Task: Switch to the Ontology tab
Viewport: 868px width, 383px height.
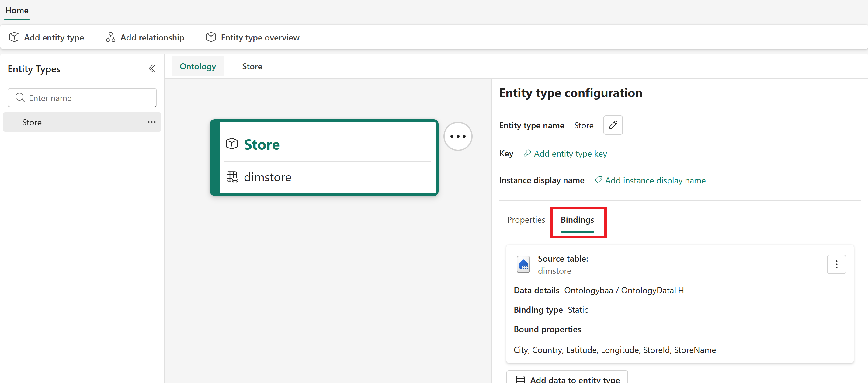Action: (x=198, y=66)
